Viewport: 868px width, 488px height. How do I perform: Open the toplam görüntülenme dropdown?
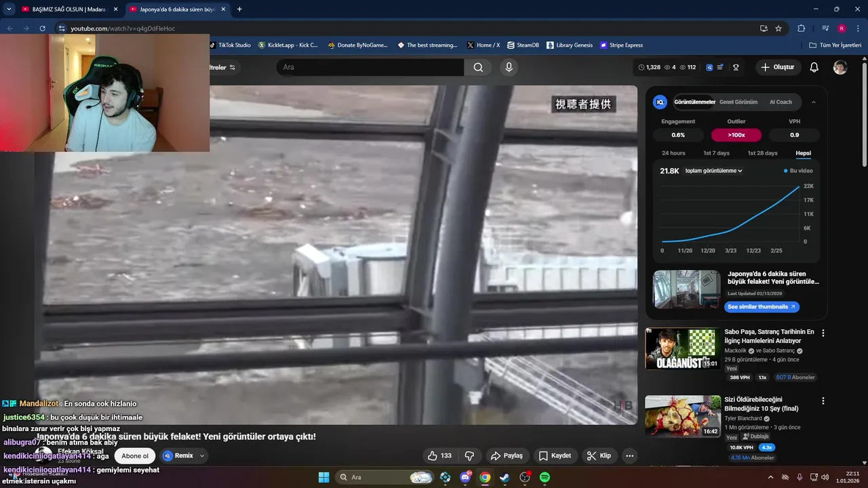click(713, 171)
